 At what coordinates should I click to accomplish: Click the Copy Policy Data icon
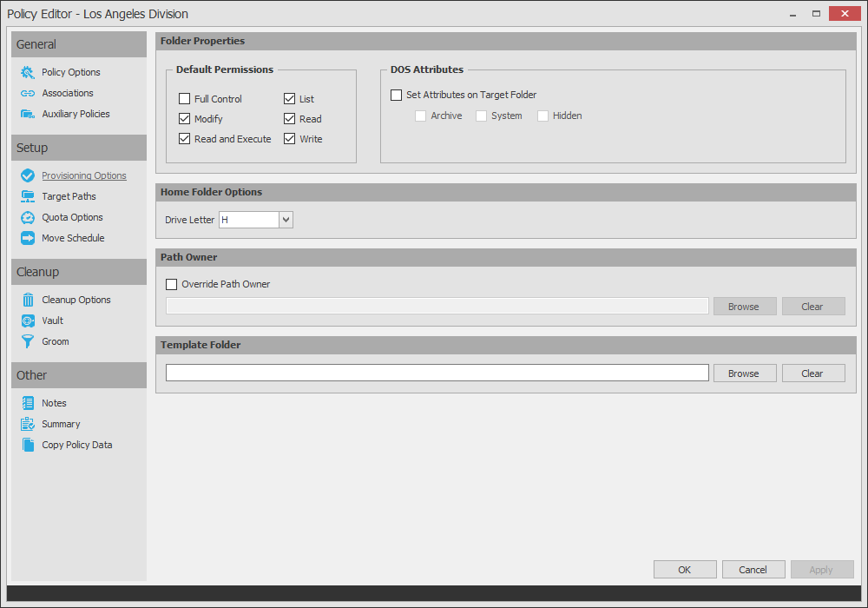(28, 445)
